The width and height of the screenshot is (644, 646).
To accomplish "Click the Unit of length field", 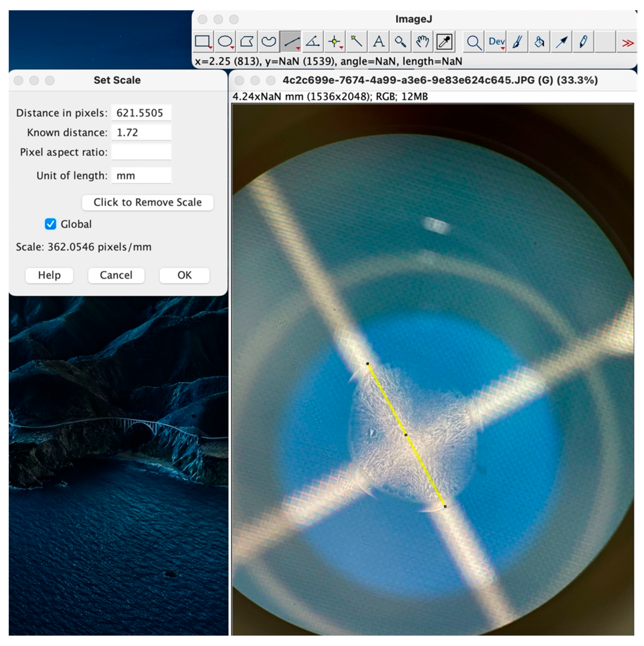I will click(141, 175).
